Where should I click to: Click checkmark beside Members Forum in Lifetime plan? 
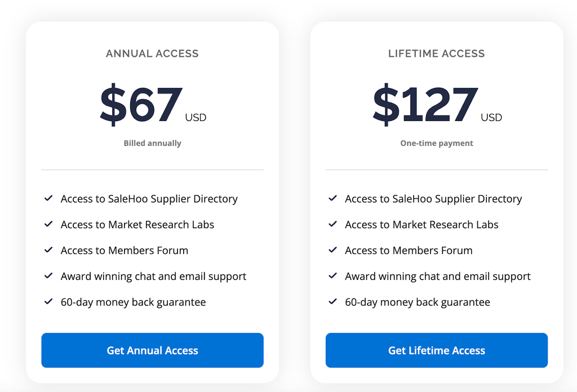(332, 251)
